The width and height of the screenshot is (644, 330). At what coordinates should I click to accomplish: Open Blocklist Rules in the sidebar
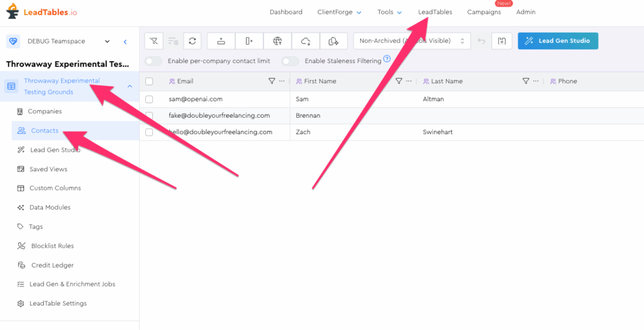coord(52,246)
